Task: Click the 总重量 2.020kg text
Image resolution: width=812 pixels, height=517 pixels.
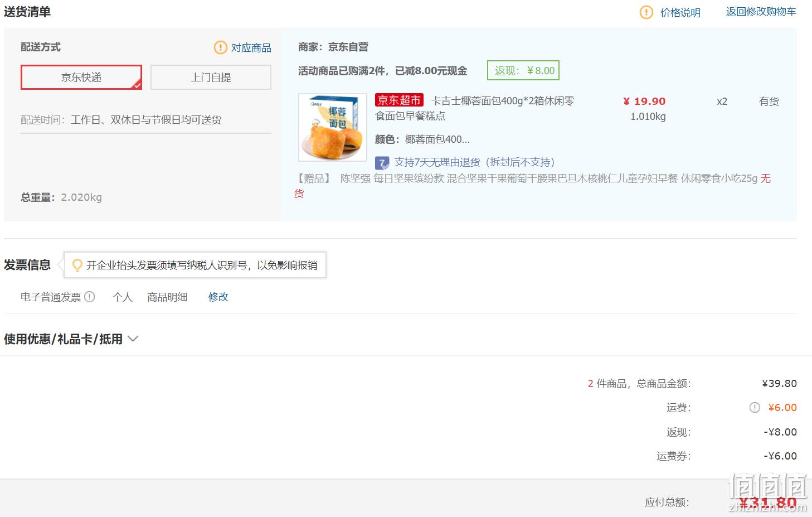Action: click(x=61, y=197)
